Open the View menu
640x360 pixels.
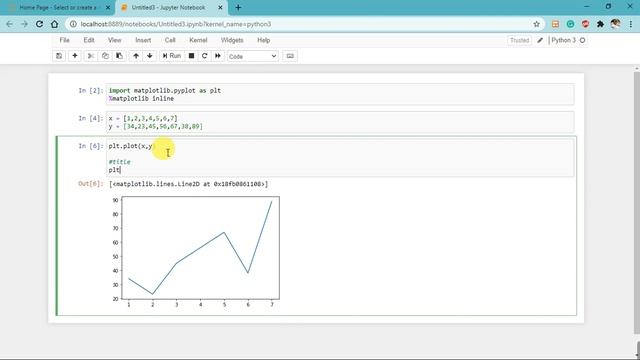point(114,40)
